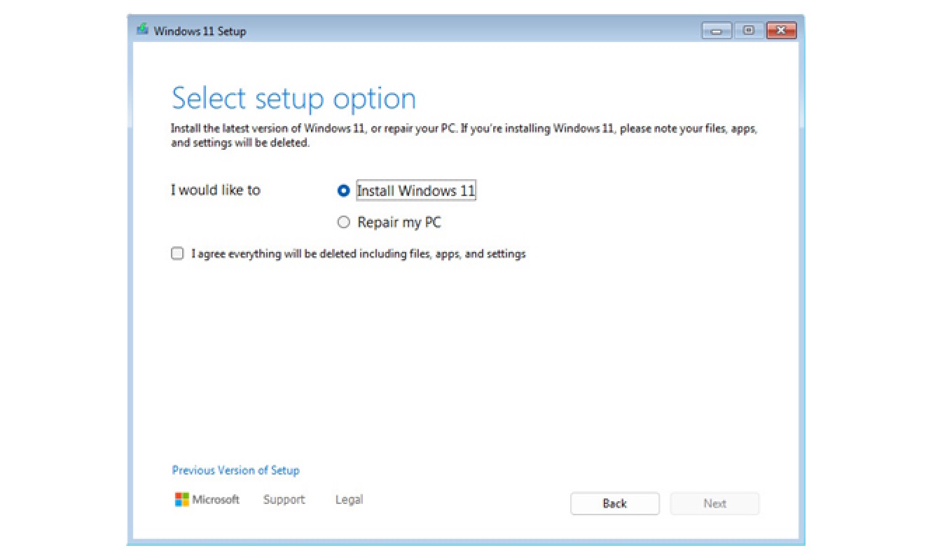Choose the Repair my PC radio button
This screenshot has height=560, width=933.
coord(343,223)
